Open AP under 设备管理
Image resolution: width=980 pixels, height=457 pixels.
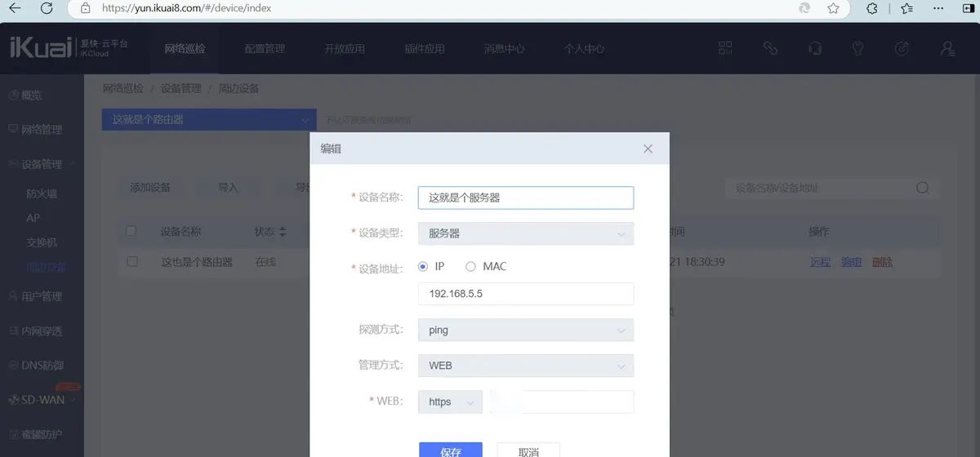(x=33, y=218)
